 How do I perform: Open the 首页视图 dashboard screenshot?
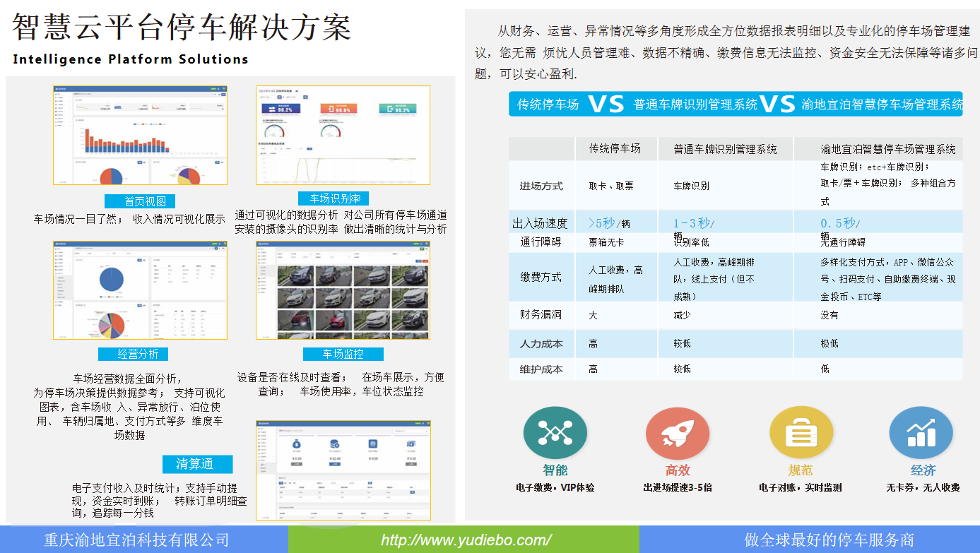[x=140, y=136]
